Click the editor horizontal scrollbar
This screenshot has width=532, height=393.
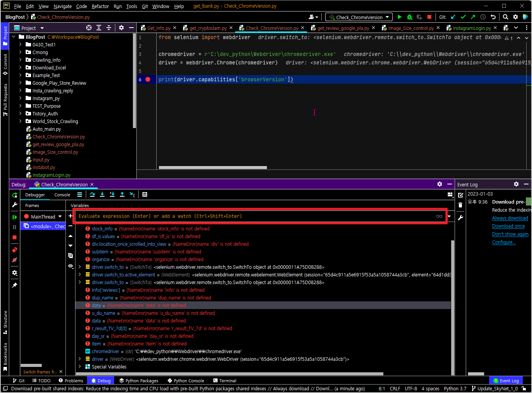tap(213, 168)
